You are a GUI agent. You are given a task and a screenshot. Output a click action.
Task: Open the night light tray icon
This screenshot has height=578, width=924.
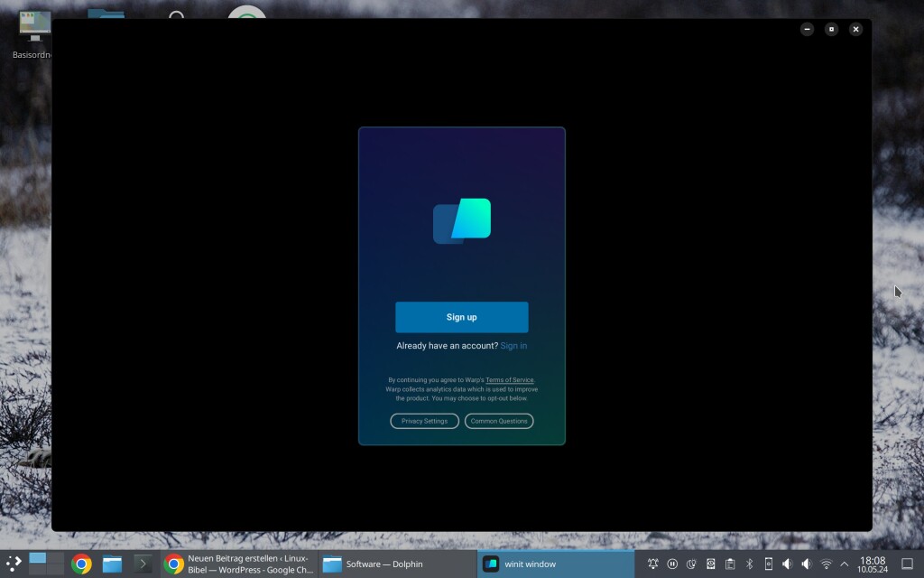click(691, 564)
